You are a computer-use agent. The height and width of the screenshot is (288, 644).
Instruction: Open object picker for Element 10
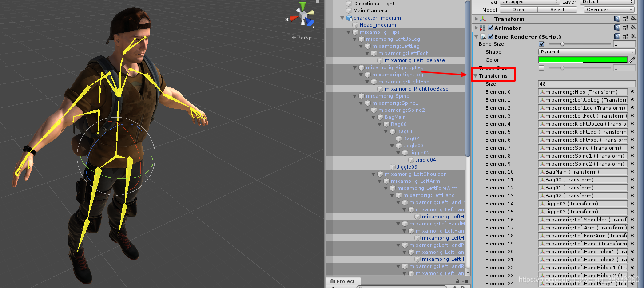(632, 172)
